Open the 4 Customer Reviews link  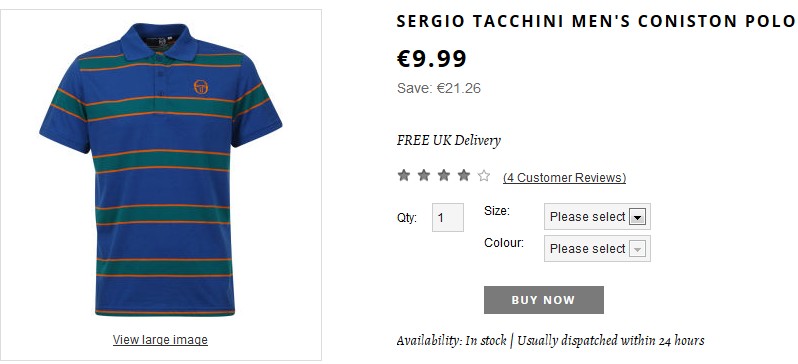[x=564, y=178]
